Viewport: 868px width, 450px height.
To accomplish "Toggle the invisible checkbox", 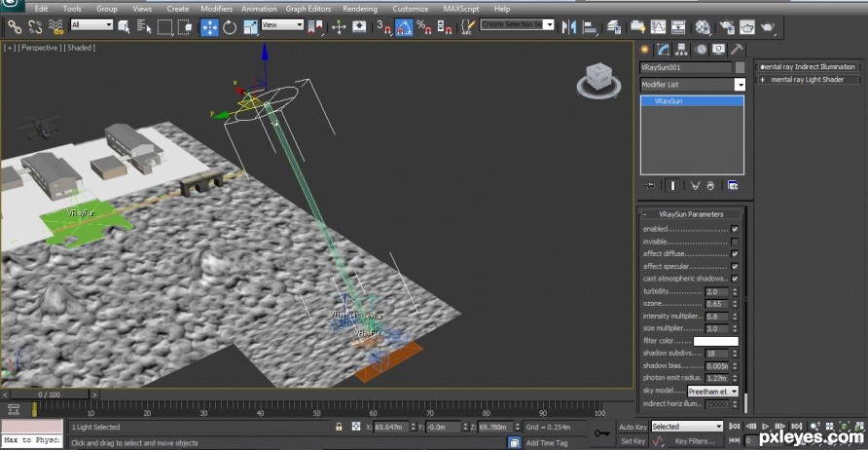I will 735,242.
